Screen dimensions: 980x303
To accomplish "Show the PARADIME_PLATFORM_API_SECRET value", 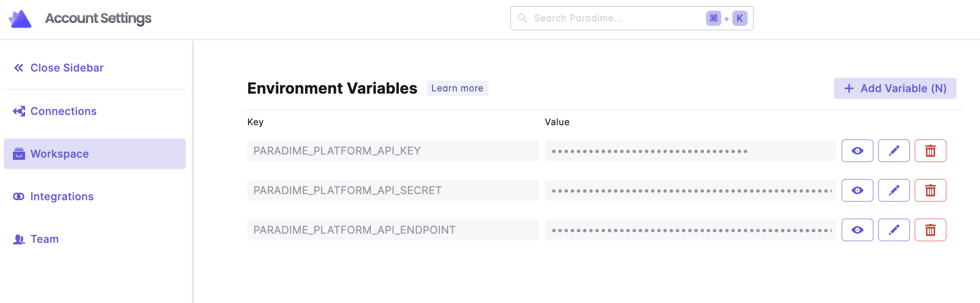I will click(x=857, y=190).
